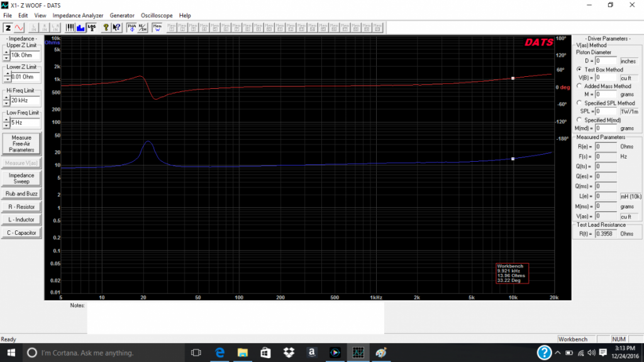Screen dimensions: 644x362
Task: Click into the V(B) cu ft field
Action: pos(606,77)
